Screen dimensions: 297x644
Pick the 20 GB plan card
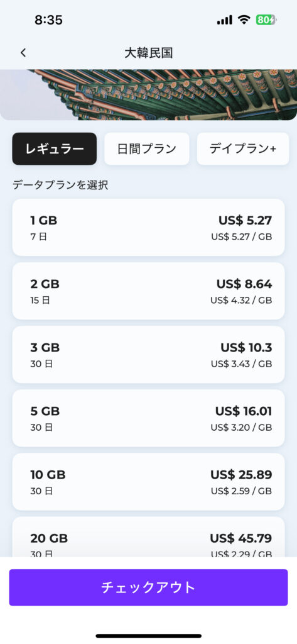[x=148, y=537]
